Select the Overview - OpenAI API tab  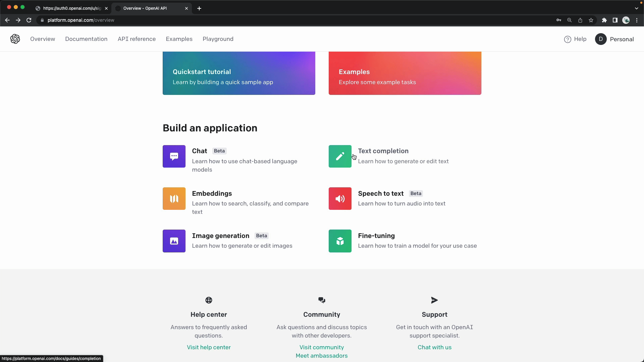click(152, 8)
